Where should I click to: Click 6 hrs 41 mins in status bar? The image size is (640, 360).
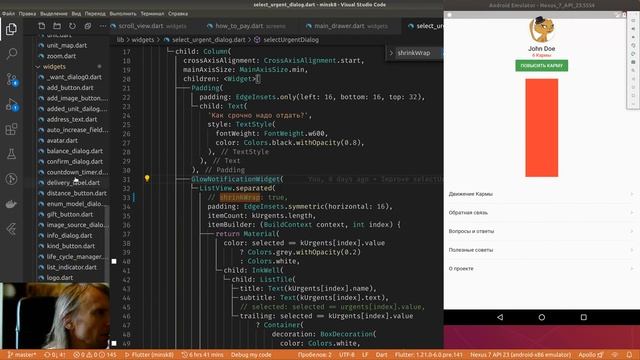(x=202, y=355)
